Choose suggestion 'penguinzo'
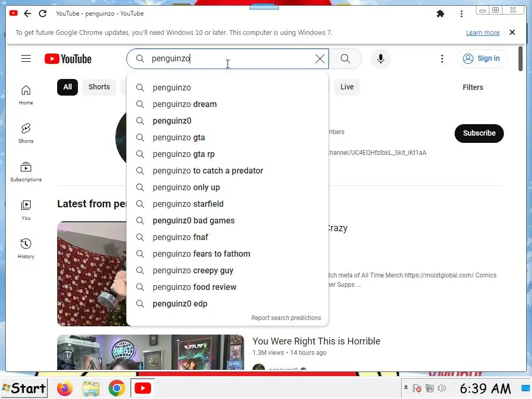The image size is (532, 399). (228, 87)
